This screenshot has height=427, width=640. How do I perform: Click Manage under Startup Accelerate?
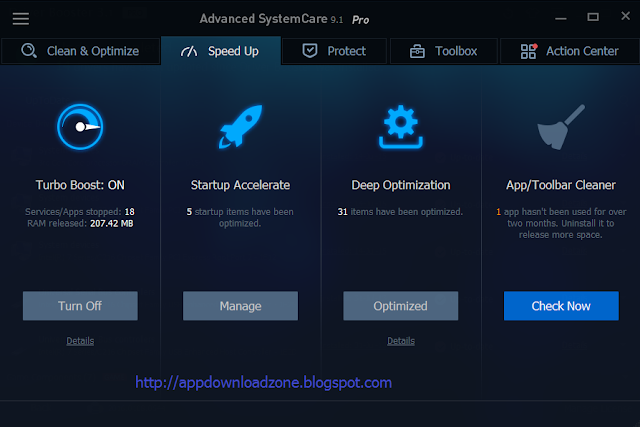[x=240, y=306]
